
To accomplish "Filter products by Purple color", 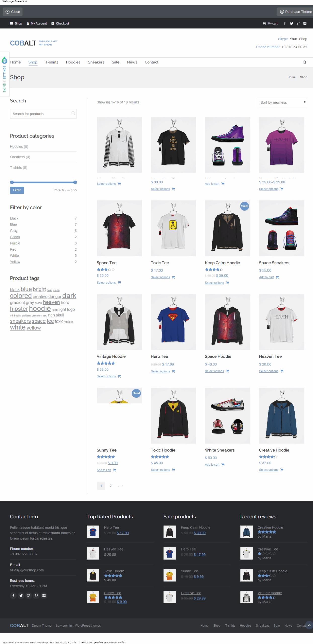I will [x=15, y=243].
